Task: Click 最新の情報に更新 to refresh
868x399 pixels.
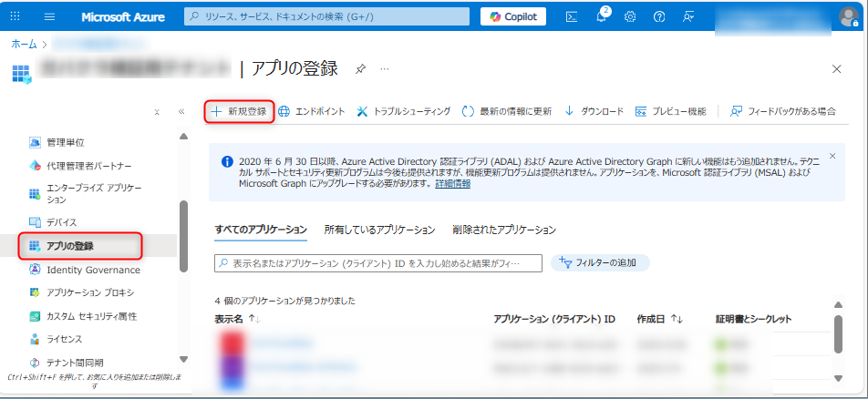Action: (x=506, y=111)
